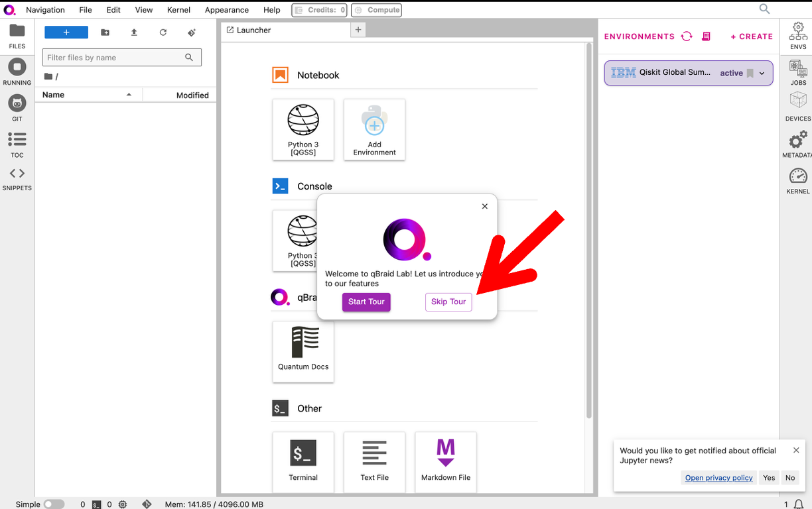Open the Devices right sidebar panel

(798, 107)
